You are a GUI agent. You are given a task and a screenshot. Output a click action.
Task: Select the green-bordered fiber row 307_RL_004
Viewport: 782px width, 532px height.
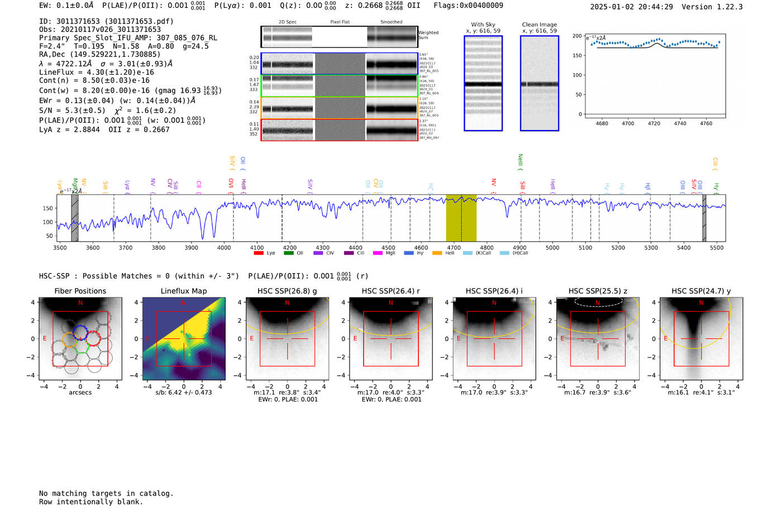point(339,86)
